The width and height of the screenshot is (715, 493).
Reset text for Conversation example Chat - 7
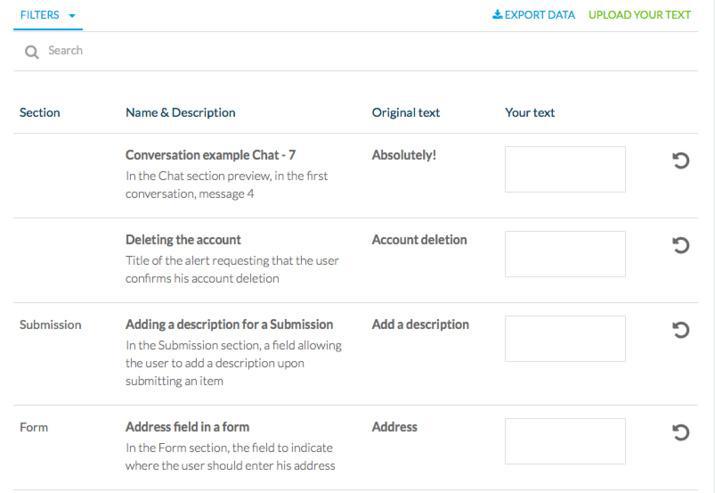[x=680, y=161]
